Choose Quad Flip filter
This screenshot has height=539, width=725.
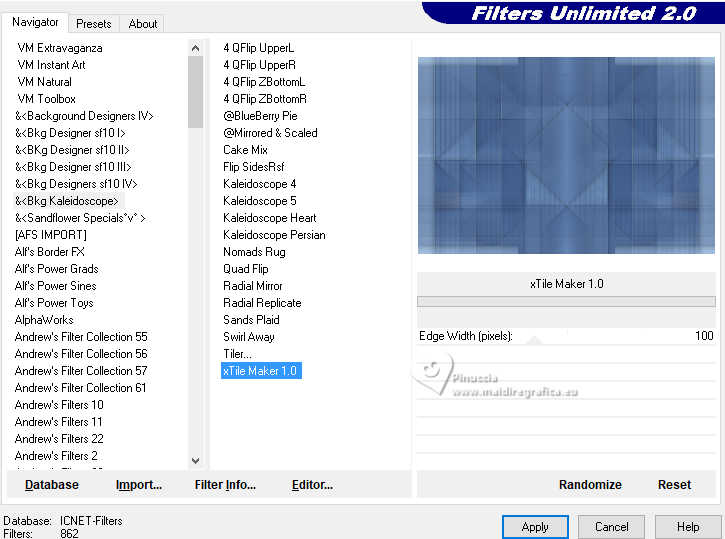[x=246, y=269]
